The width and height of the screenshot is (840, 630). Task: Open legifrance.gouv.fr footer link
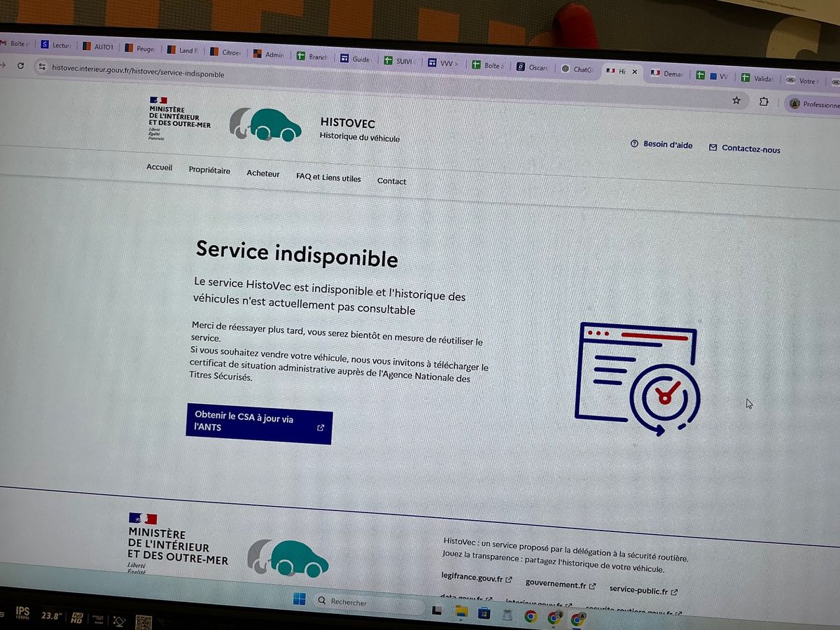(477, 579)
